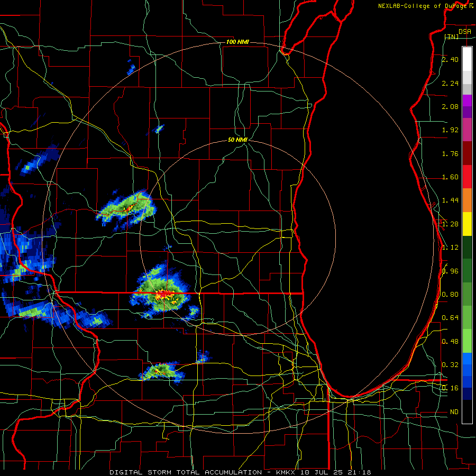Click the 2.40 legend value
Screen dimensions: 476x476
(450, 59)
